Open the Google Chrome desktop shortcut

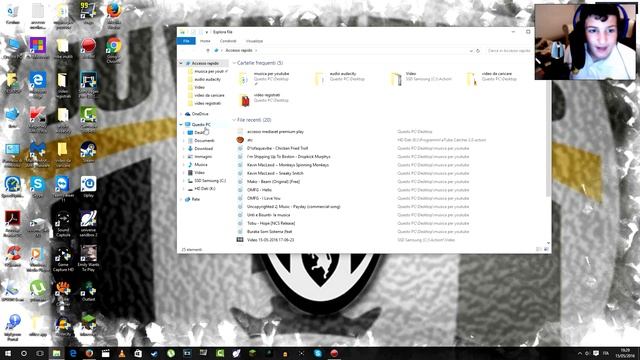pos(114,50)
